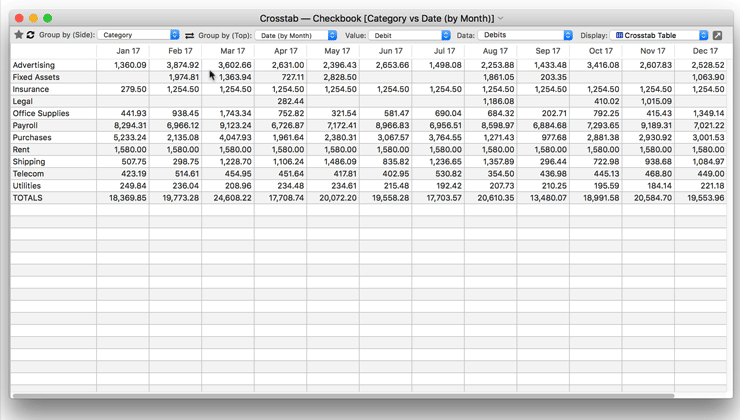Click the arrow icon beside Display popup

click(717, 35)
